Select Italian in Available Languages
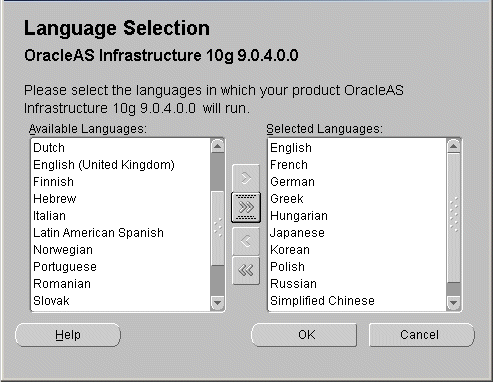The width and height of the screenshot is (493, 382). (121, 216)
